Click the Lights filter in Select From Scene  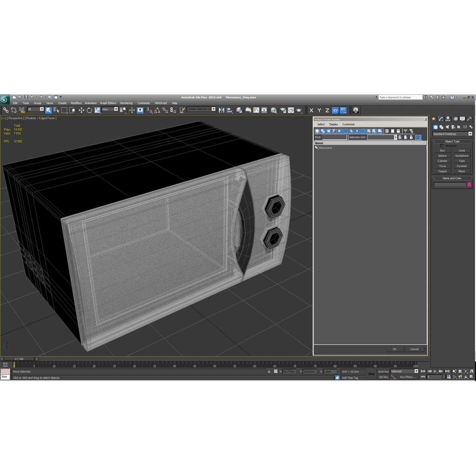pyautogui.click(x=328, y=131)
